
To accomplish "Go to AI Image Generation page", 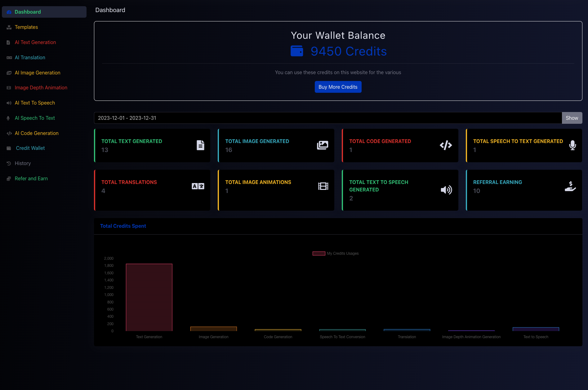I will pyautogui.click(x=38, y=73).
